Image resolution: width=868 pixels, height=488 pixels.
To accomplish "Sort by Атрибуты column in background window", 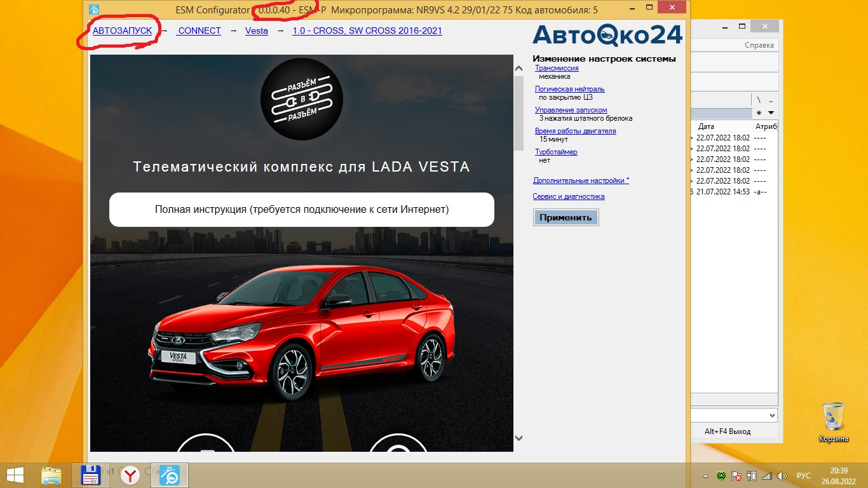I will [x=766, y=126].
